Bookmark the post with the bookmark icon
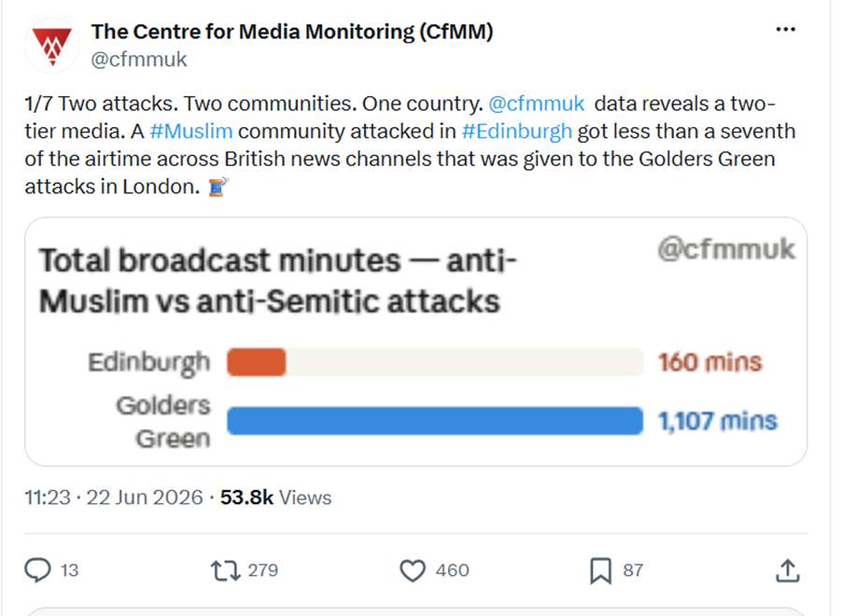Image resolution: width=842 pixels, height=616 pixels. [600, 570]
